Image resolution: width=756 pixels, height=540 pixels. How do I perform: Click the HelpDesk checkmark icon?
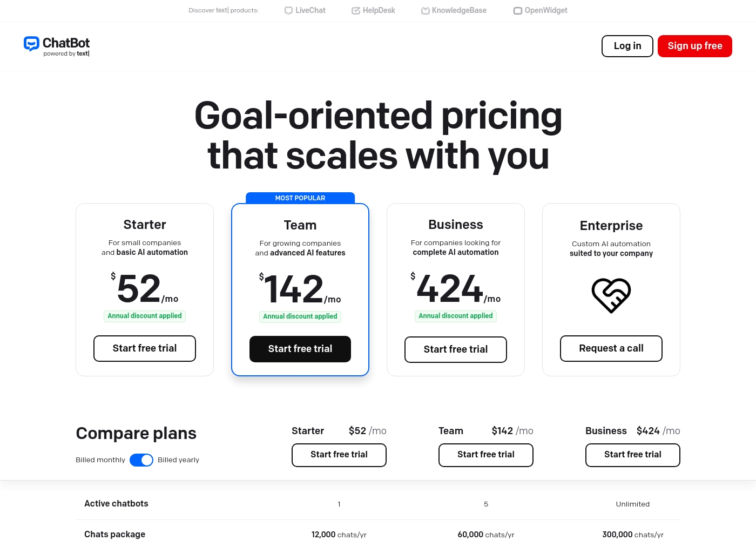click(355, 10)
